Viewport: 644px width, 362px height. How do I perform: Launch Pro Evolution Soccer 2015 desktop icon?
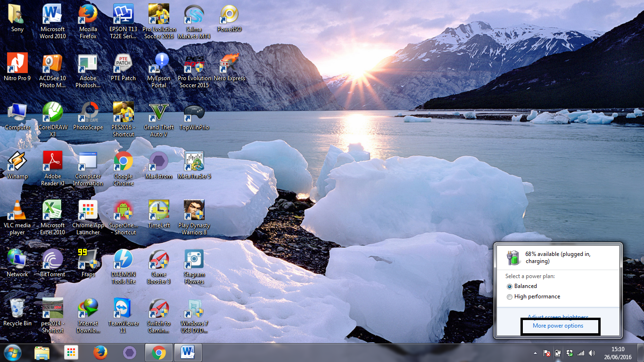194,71
